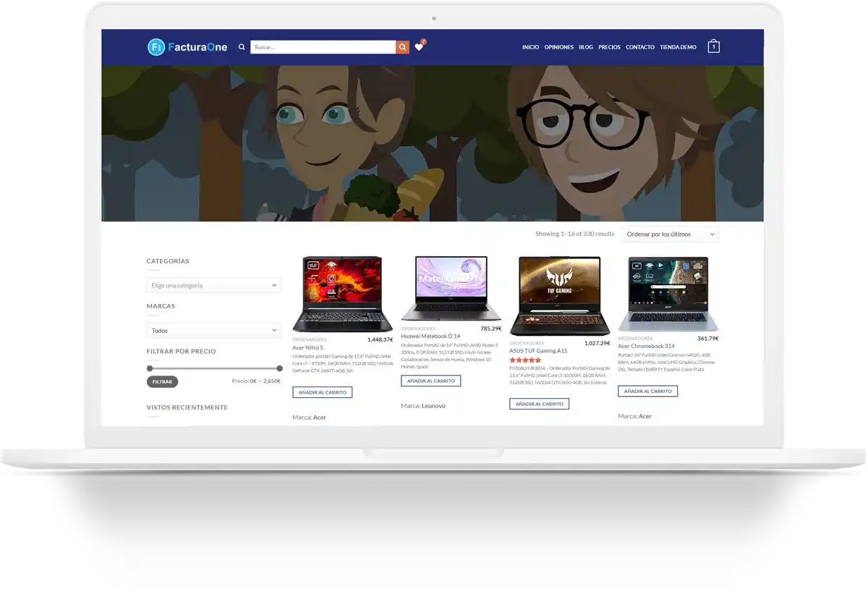The image size is (868, 597).
Task: Open the TIENDA DEMO menu item
Action: pos(678,47)
